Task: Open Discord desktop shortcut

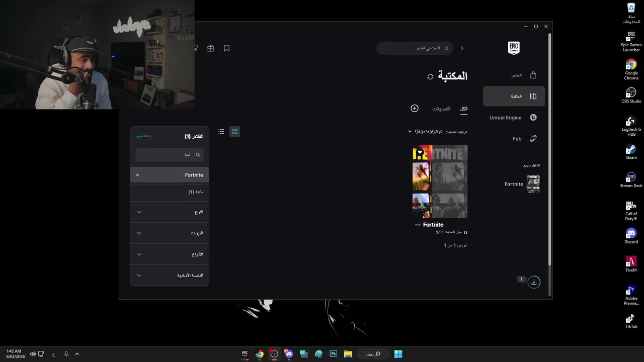Action: point(631,236)
